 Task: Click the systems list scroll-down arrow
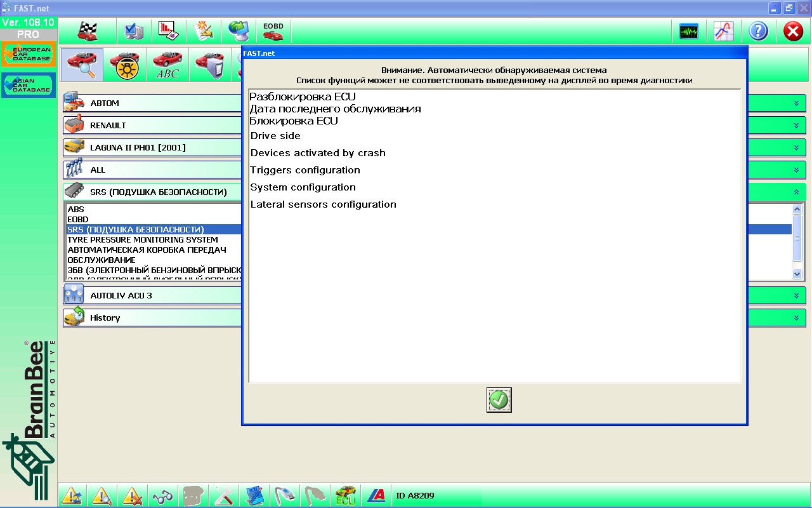point(797,274)
